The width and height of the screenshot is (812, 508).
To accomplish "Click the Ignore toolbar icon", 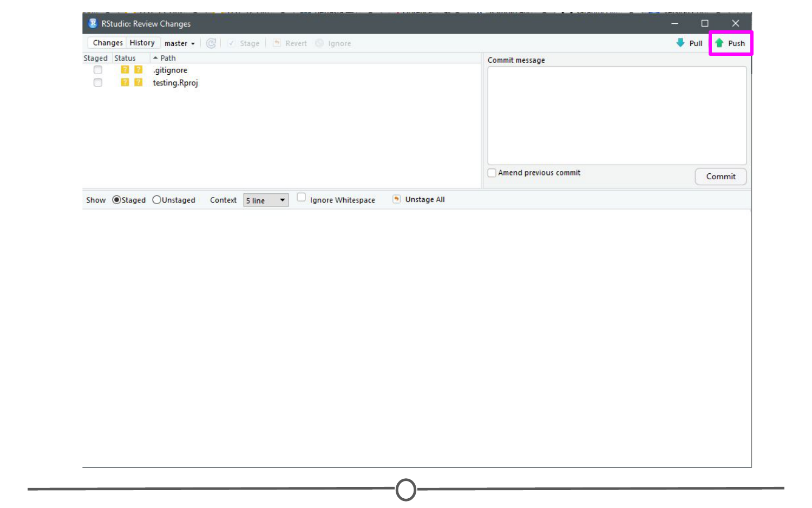I will click(x=319, y=43).
